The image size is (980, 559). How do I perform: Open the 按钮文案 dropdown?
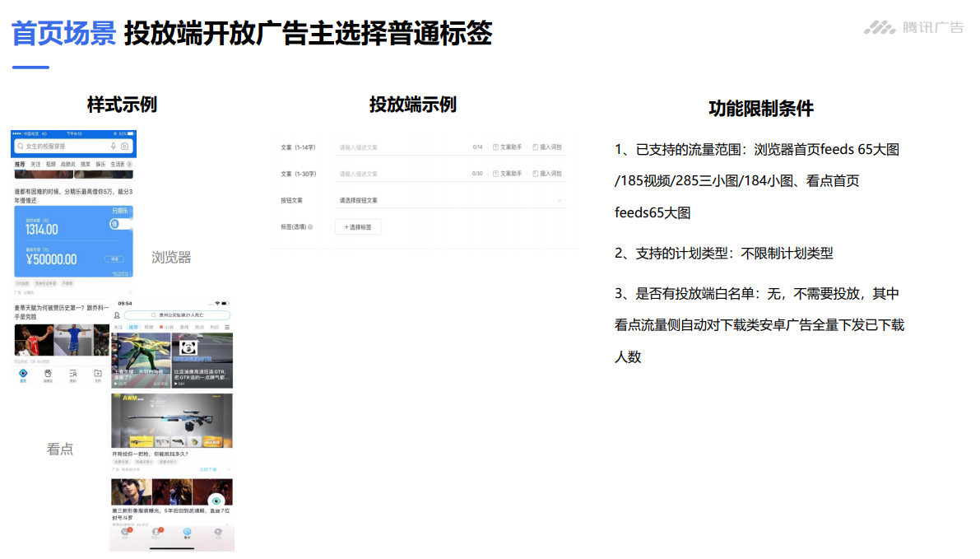(x=411, y=200)
